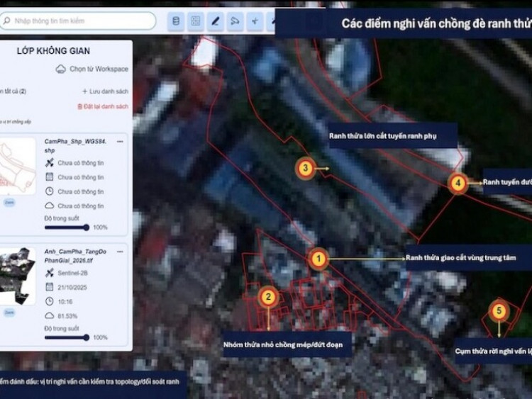Open three-dot menu for CamPha_Shp_WGS84.shp layer
This screenshot has height=399, width=532.
pos(120,142)
